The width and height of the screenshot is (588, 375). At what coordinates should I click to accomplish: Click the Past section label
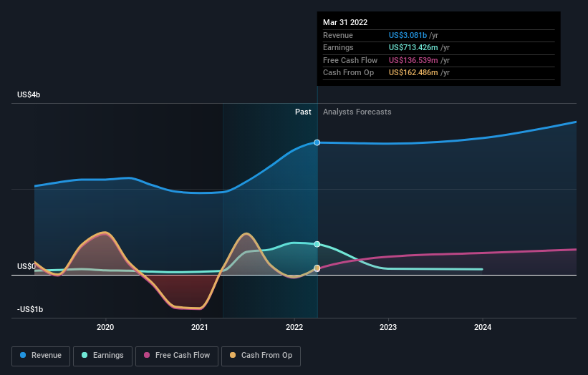(303, 112)
